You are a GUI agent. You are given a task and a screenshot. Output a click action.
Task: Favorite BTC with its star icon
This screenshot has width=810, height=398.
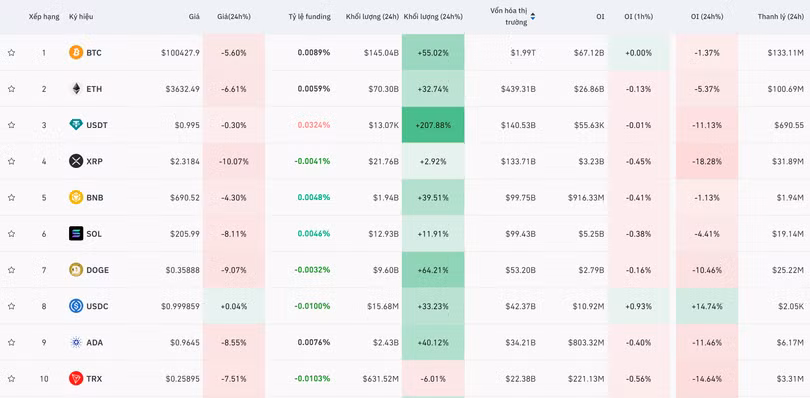point(11,52)
